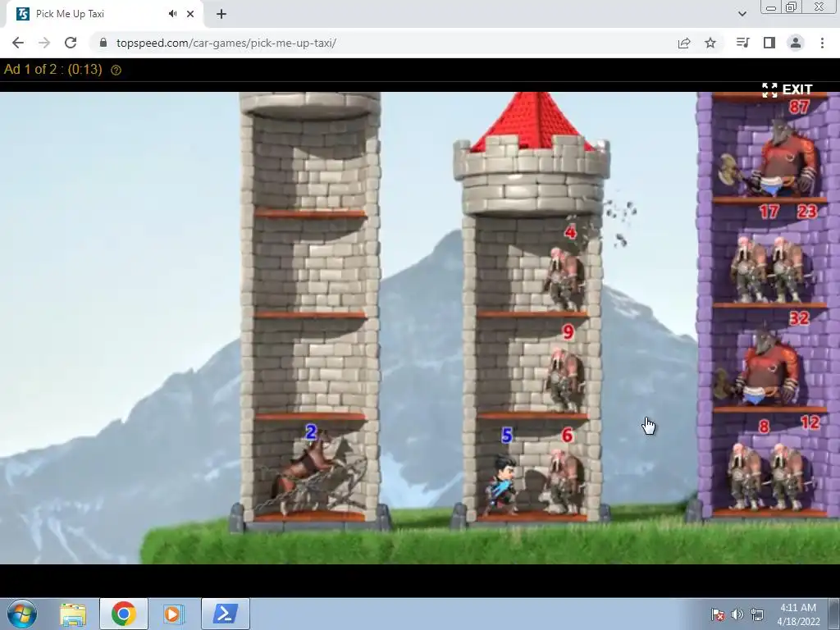Mute the Pick Me Up Taxi tab audio
840x630 pixels.
[x=172, y=14]
